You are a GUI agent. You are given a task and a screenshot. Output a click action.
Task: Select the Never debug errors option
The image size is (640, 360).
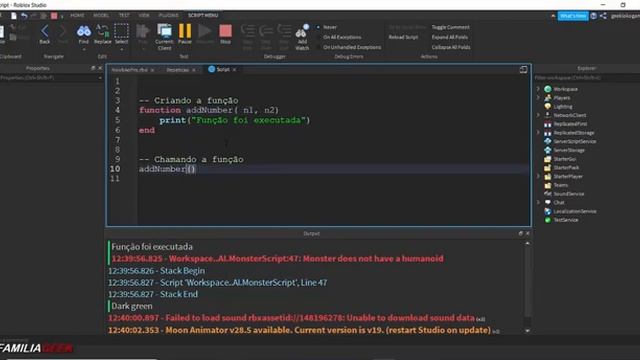(x=327, y=27)
